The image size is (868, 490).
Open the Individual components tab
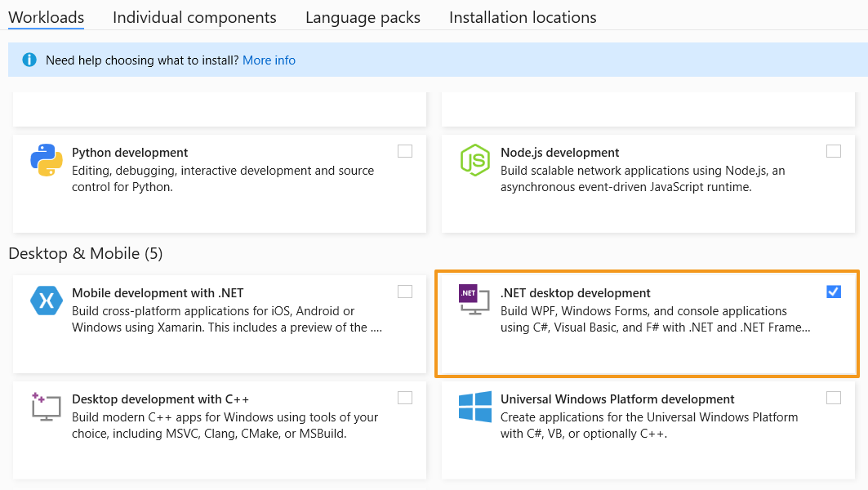pyautogui.click(x=194, y=17)
